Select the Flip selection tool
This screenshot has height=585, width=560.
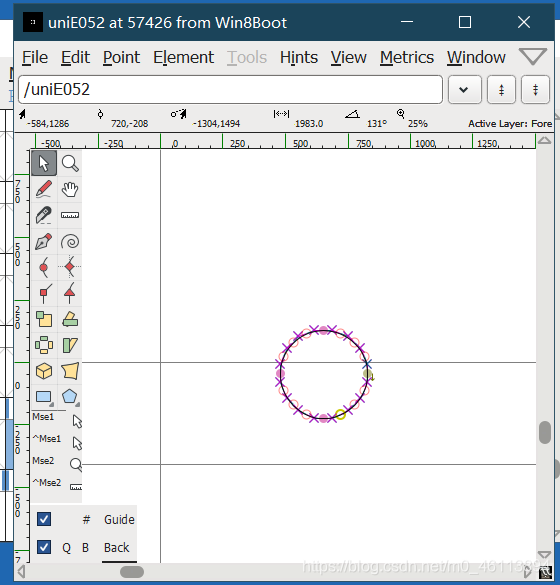(44, 345)
